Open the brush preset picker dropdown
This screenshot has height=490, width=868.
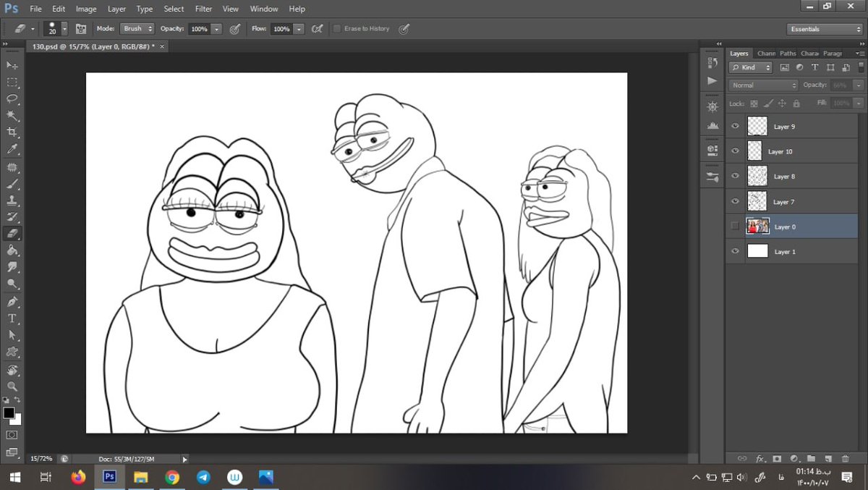pos(64,29)
